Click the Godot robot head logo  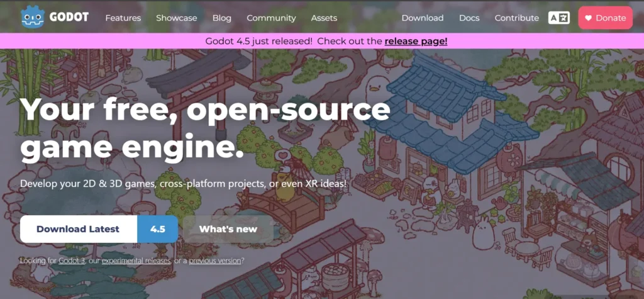(x=31, y=18)
